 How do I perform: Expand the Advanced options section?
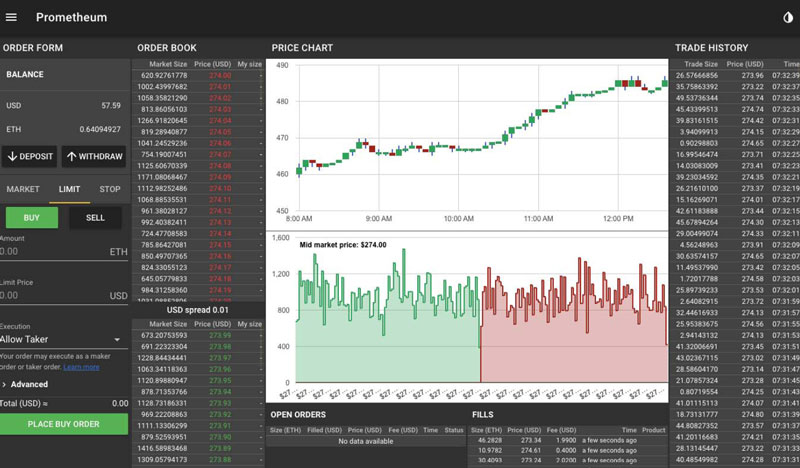[x=28, y=384]
